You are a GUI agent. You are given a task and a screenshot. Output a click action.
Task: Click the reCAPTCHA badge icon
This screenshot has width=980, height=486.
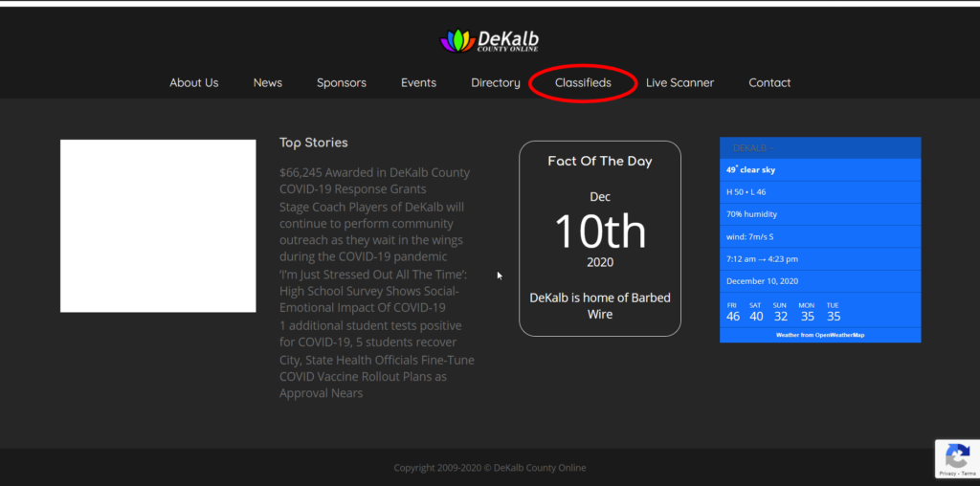956,454
